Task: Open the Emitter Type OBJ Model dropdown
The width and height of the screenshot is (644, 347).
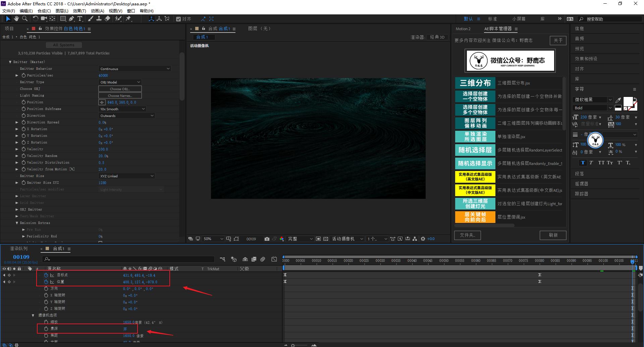Action: click(120, 82)
